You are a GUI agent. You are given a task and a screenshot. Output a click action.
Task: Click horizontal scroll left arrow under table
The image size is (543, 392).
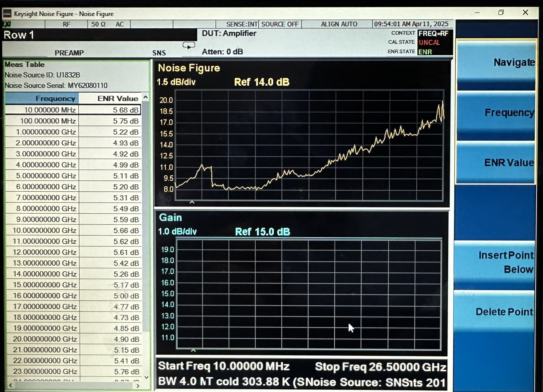click(11, 385)
